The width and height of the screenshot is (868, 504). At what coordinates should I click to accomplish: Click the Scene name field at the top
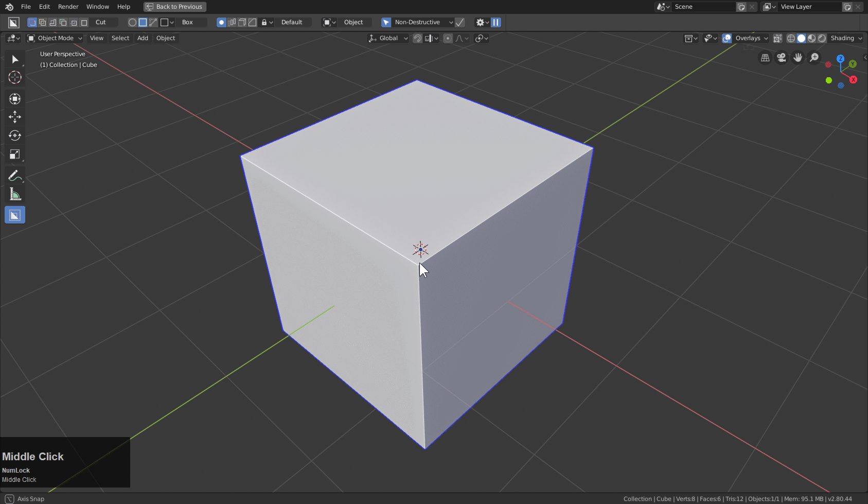coord(704,7)
